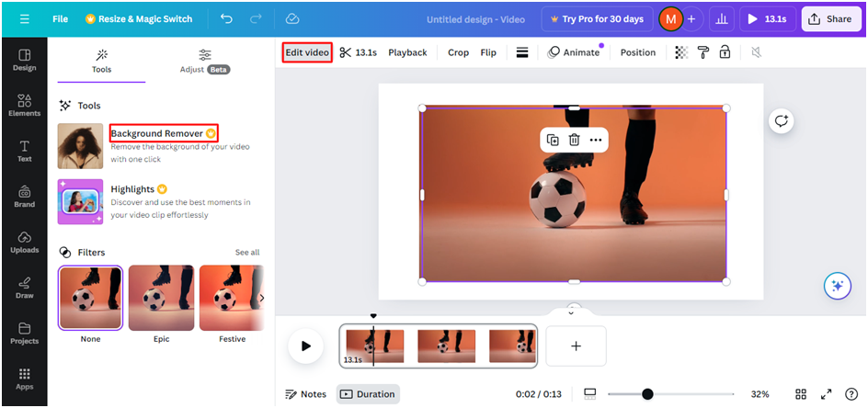Screen dimensions: 868x408
Task: Click the Edit video button
Action: pos(307,52)
